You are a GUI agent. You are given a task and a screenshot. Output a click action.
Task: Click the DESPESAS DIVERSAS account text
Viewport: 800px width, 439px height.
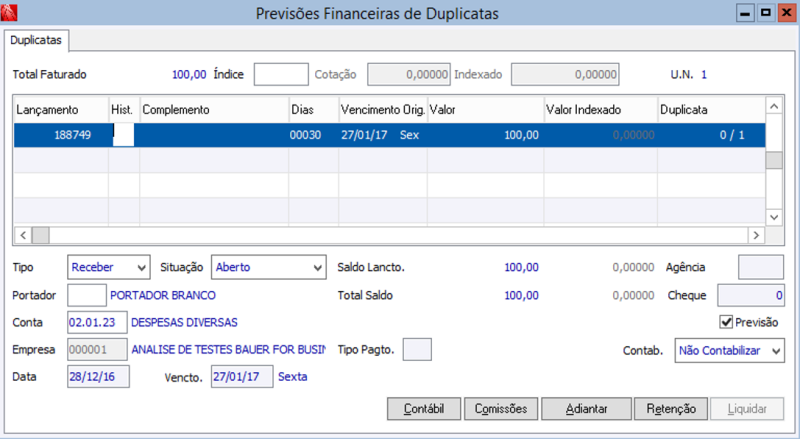click(184, 323)
